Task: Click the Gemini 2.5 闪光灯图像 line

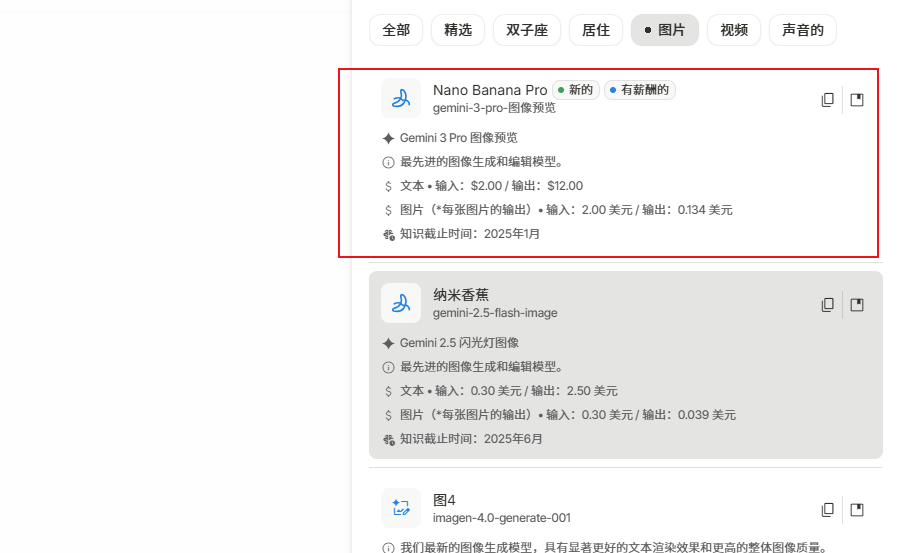Action: point(459,343)
